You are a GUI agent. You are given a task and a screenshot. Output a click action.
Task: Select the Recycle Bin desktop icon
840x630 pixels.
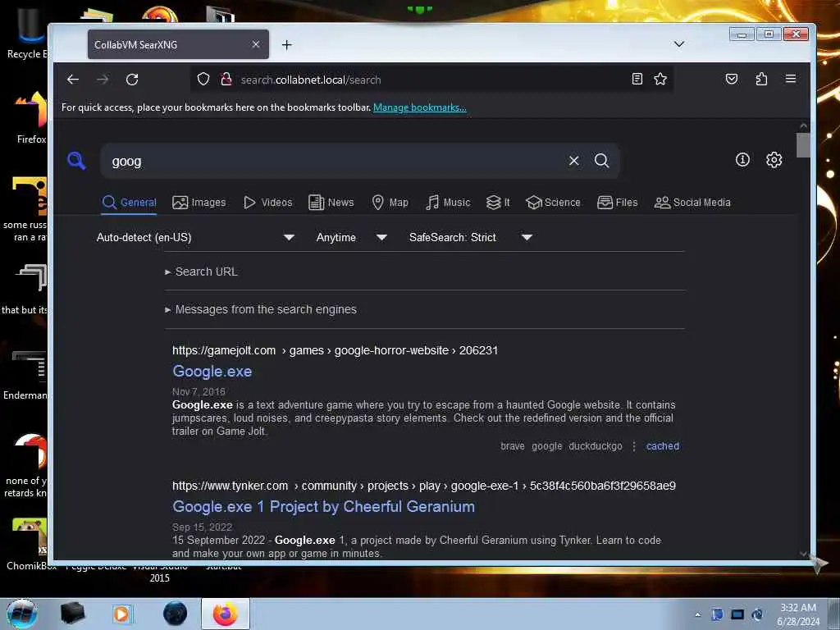(25, 34)
